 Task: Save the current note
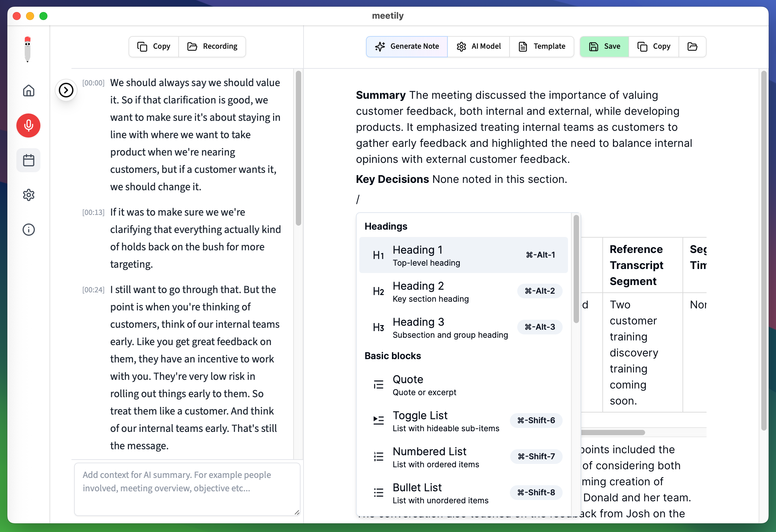[604, 46]
